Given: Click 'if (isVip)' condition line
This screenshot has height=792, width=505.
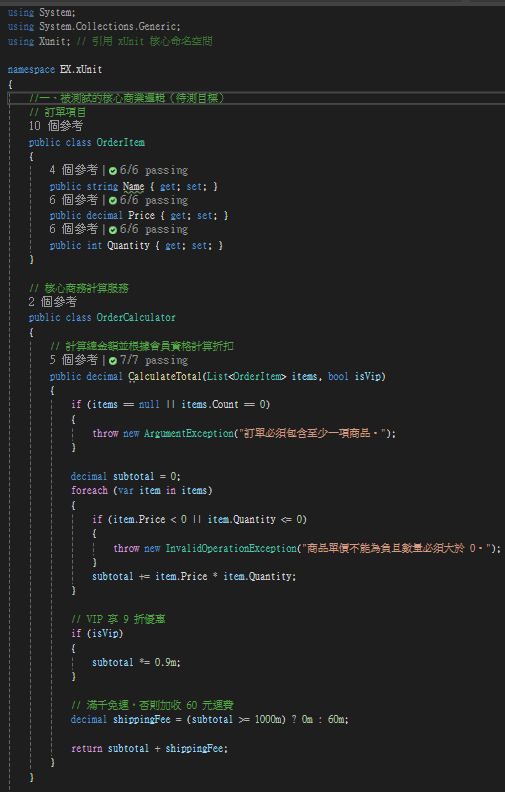Looking at the screenshot, I should point(97,633).
